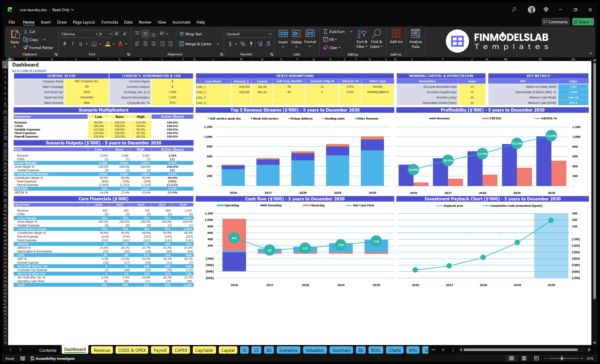The image size is (600, 364).
Task: Apply the Percent Style number format
Action: point(243,44)
